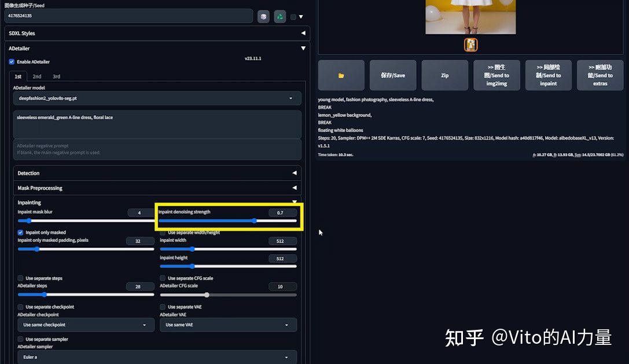Click the ADetailer CFG scale value 10
The image size is (629, 364).
282,286
